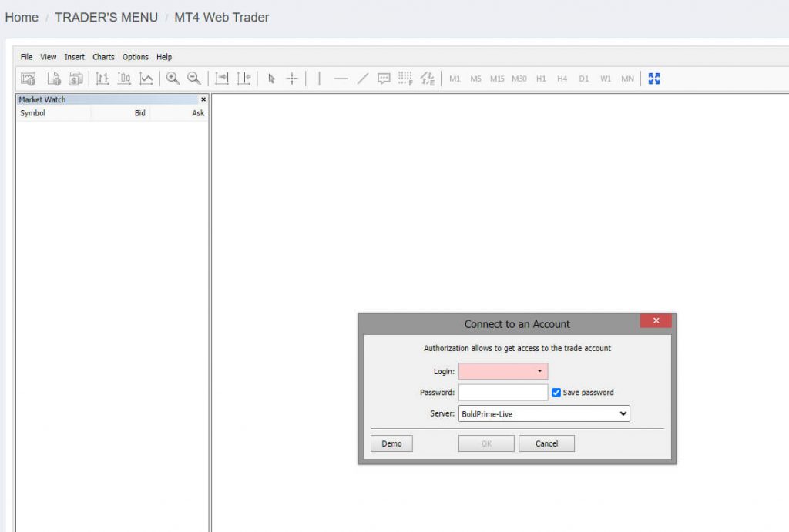The width and height of the screenshot is (789, 532).
Task: Switch to bar chart view
Action: (102, 79)
